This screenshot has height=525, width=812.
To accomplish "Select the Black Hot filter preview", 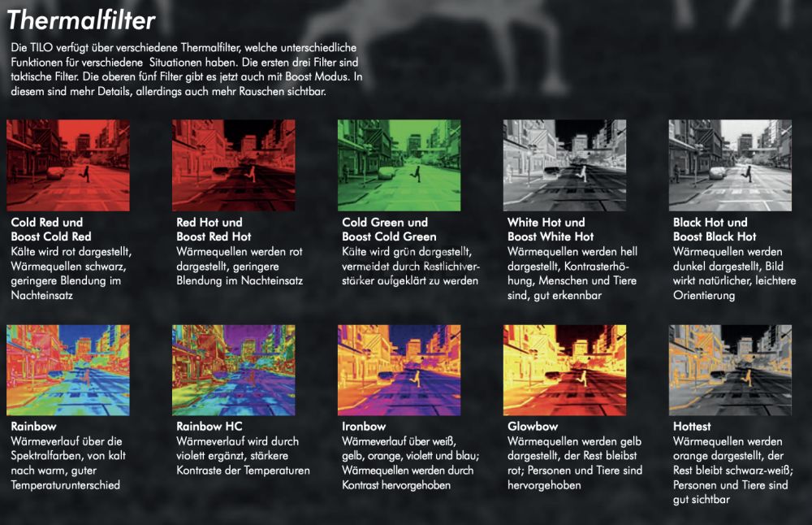I will coord(730,165).
